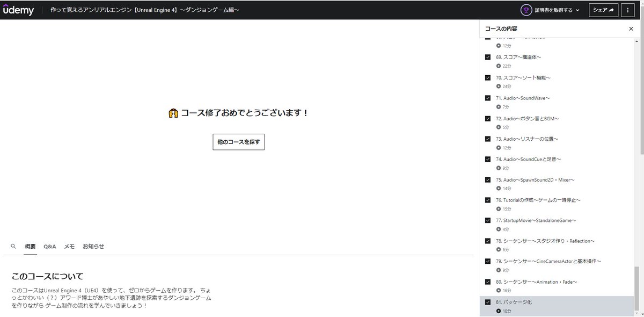
Task: Toggle checkbox for 74. Audio〜SoundCueと足音〜
Action: coord(488,159)
